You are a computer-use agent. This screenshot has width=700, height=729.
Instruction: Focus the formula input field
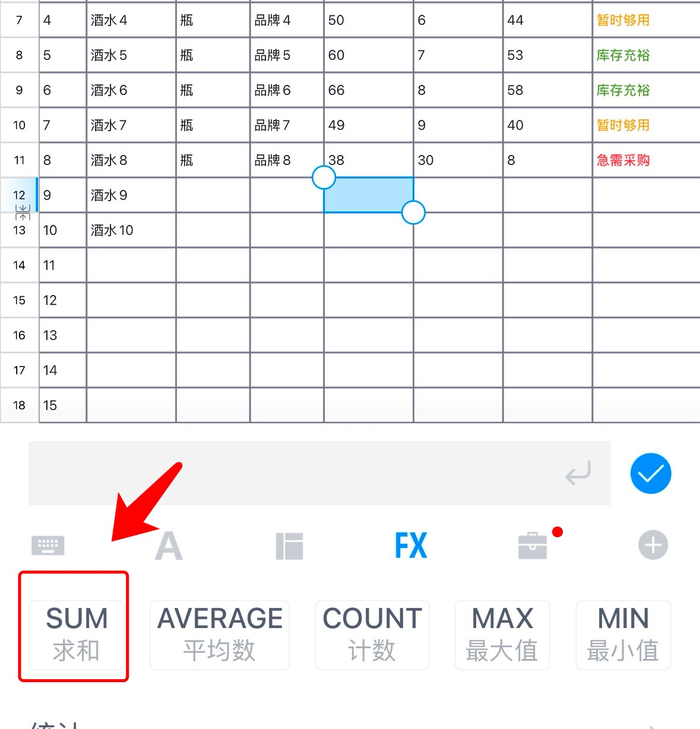pyautogui.click(x=319, y=473)
